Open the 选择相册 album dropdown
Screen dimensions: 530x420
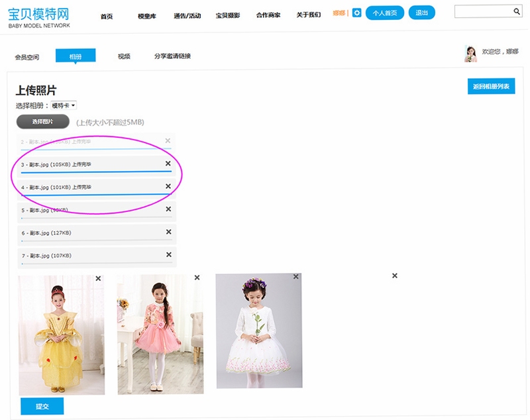pos(64,105)
